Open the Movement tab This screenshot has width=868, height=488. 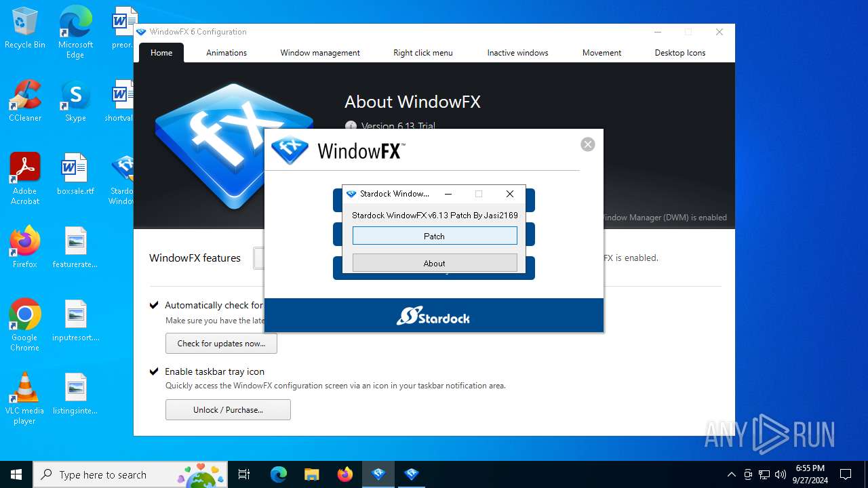[601, 52]
